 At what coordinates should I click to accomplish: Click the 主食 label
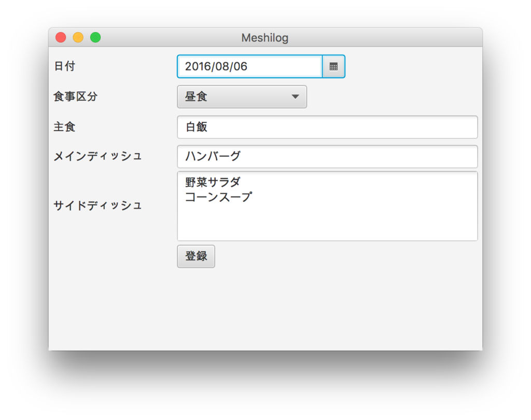coord(64,127)
